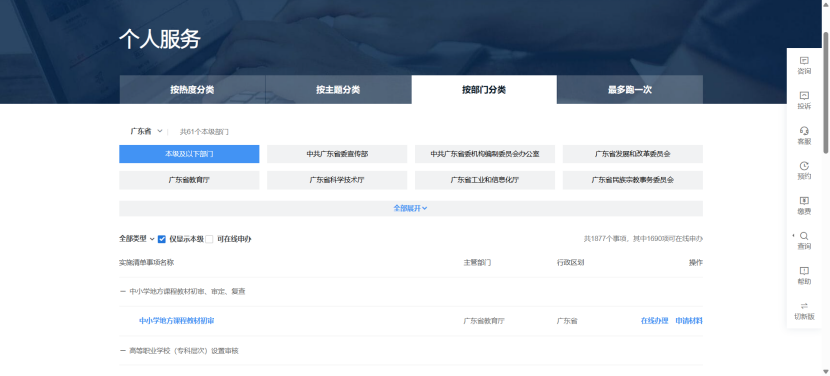
Task: Collapse the 高等职业学校（专科层次）设置审核 group
Action: pos(123,351)
